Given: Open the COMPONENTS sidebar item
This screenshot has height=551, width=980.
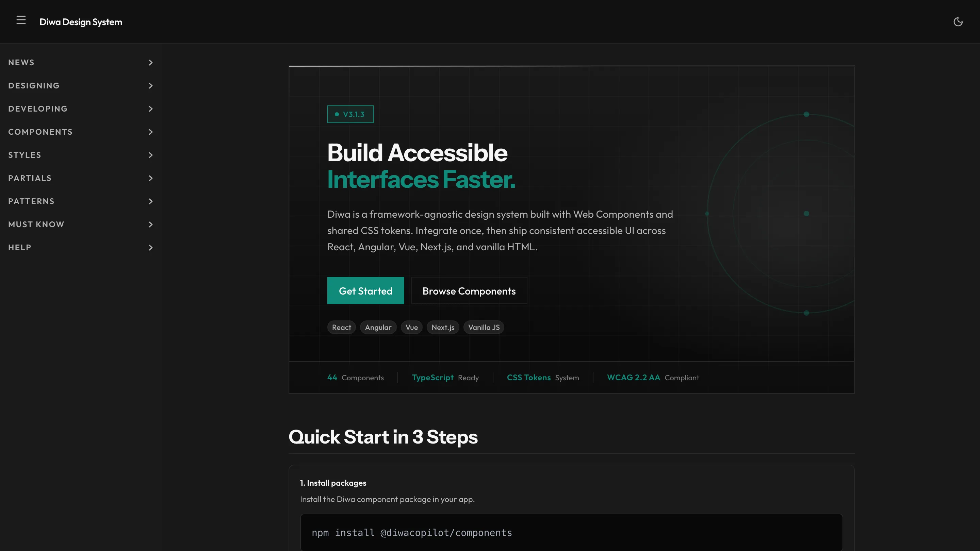Looking at the screenshot, I should 81,132.
